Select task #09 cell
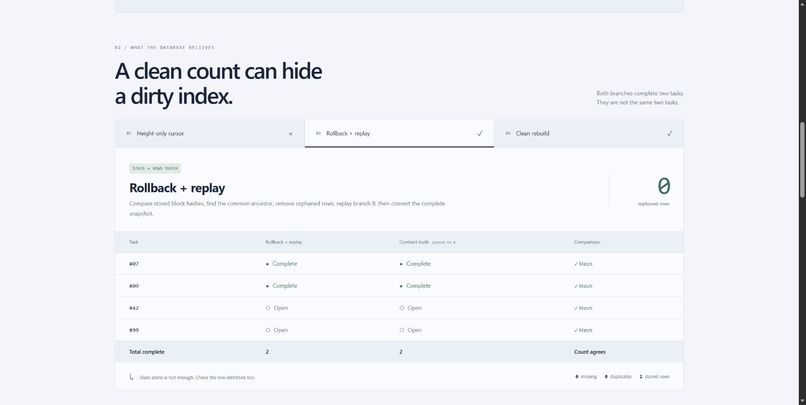The height and width of the screenshot is (405, 806). (134, 286)
